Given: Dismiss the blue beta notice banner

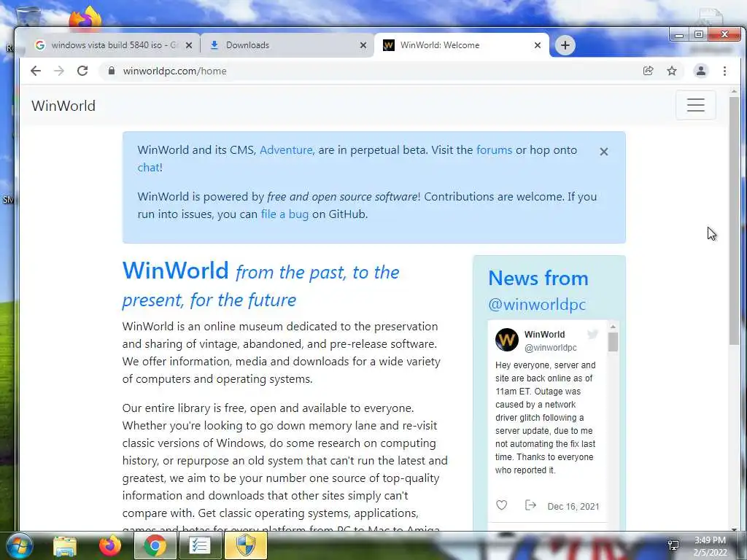Looking at the screenshot, I should (603, 152).
